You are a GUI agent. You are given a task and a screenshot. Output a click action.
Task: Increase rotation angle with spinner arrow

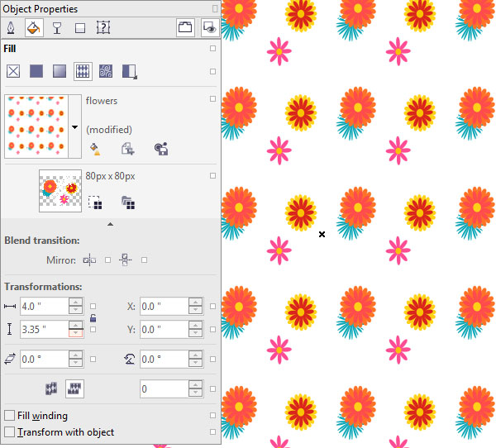click(195, 355)
